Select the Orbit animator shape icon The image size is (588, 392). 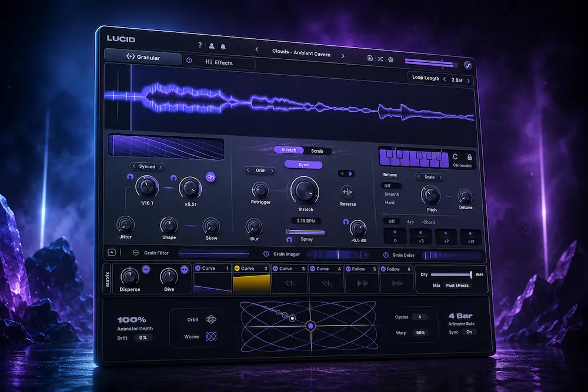[x=211, y=319]
